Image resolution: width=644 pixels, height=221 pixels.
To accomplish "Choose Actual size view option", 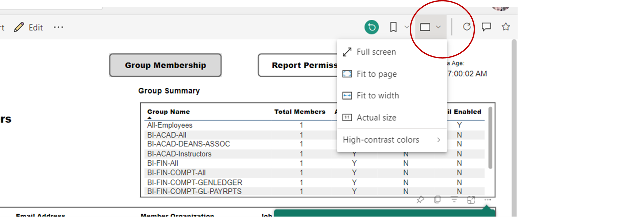I will click(x=376, y=118).
